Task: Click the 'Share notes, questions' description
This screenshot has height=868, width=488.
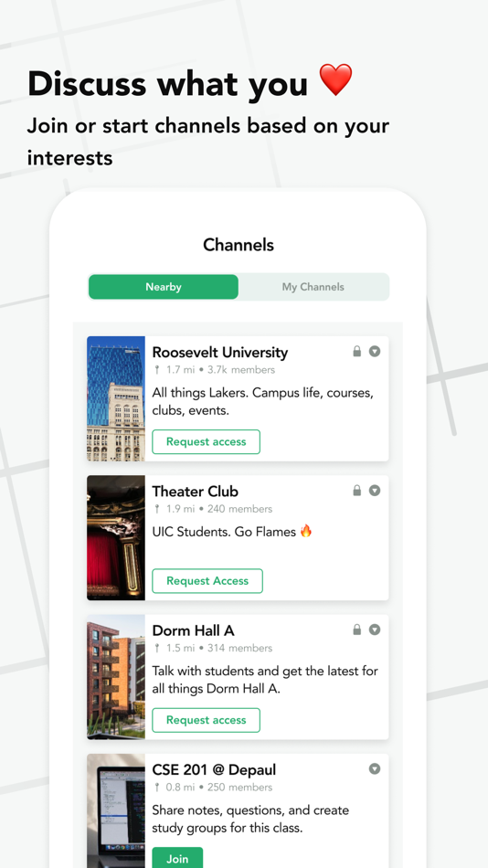Action: [x=251, y=820]
